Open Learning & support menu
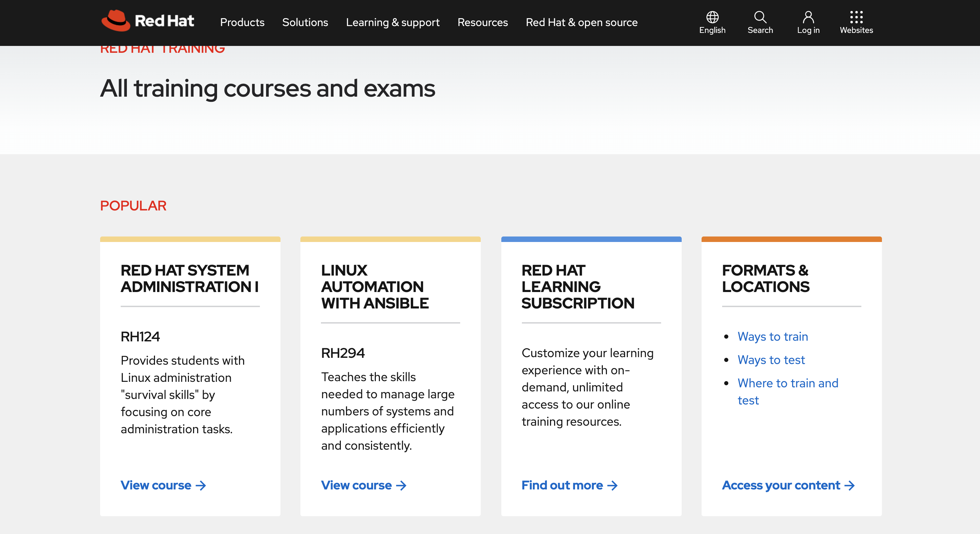Screen dimensions: 980x534 tap(392, 22)
